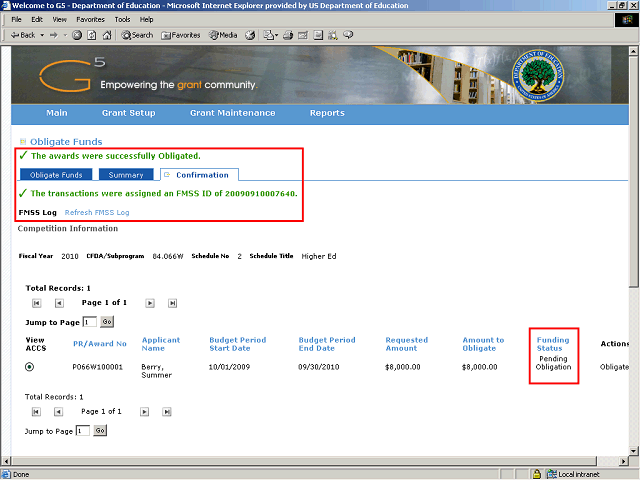
Task: Expand the Mail dropdown arrow
Action: click(x=277, y=36)
